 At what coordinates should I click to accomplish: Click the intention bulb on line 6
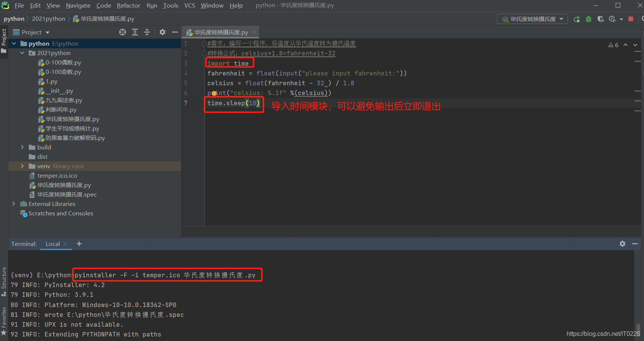[214, 93]
